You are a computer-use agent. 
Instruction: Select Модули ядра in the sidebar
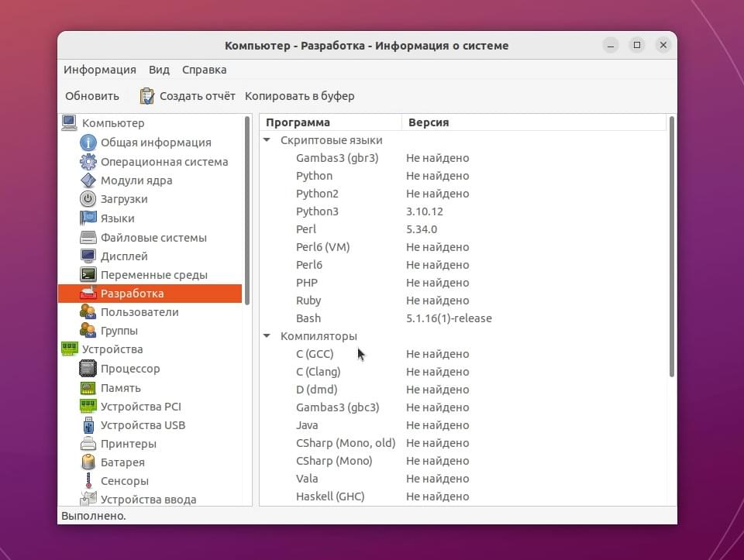(x=136, y=180)
